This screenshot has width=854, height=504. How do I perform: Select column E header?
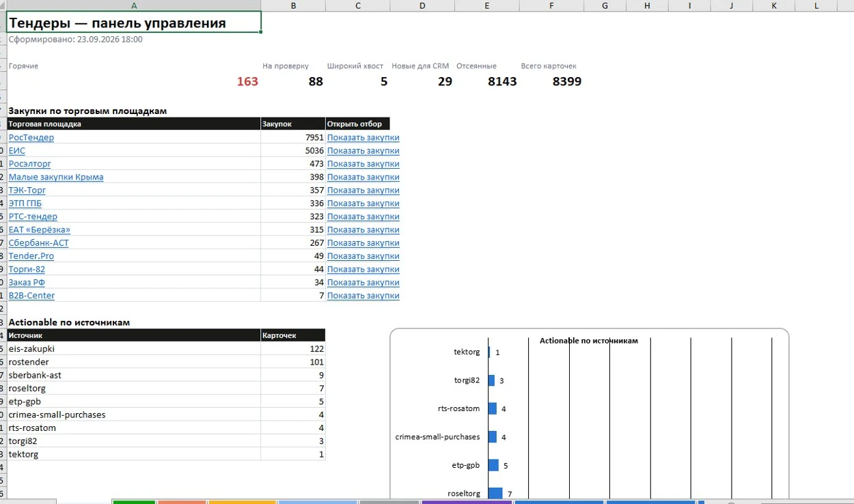(486, 5)
